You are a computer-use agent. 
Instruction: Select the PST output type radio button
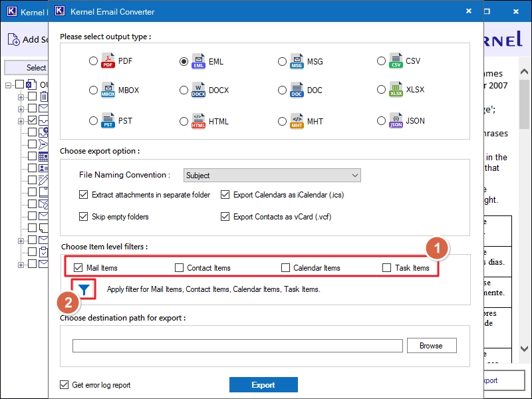coord(93,121)
